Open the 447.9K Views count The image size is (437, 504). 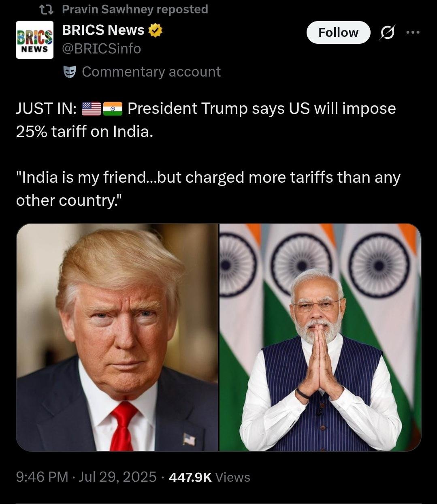pyautogui.click(x=209, y=477)
